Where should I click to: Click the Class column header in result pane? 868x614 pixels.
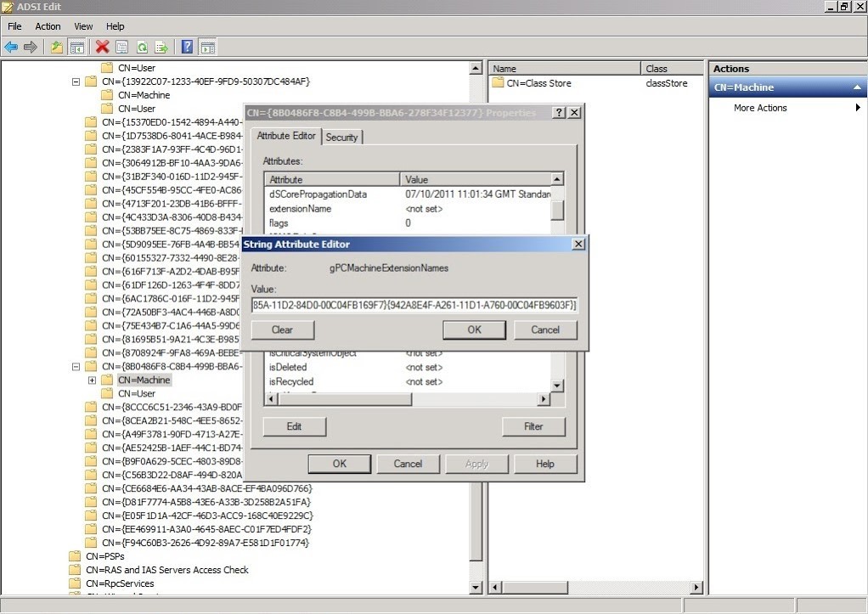click(672, 69)
